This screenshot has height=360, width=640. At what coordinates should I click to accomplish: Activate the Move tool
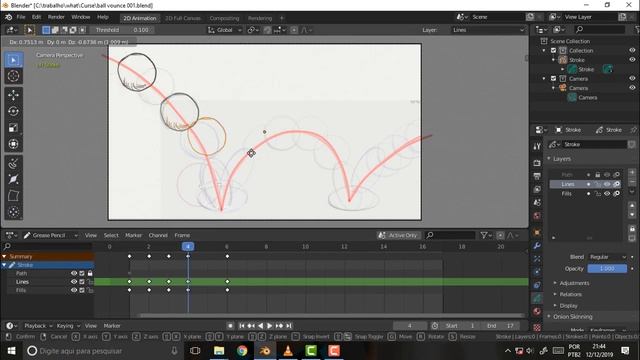pos(13,95)
